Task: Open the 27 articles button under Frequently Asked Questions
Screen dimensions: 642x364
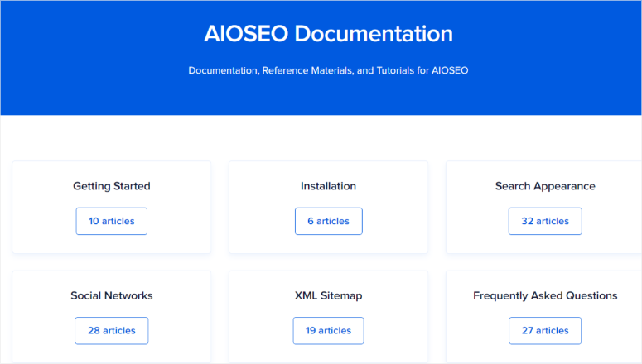Action: 545,330
